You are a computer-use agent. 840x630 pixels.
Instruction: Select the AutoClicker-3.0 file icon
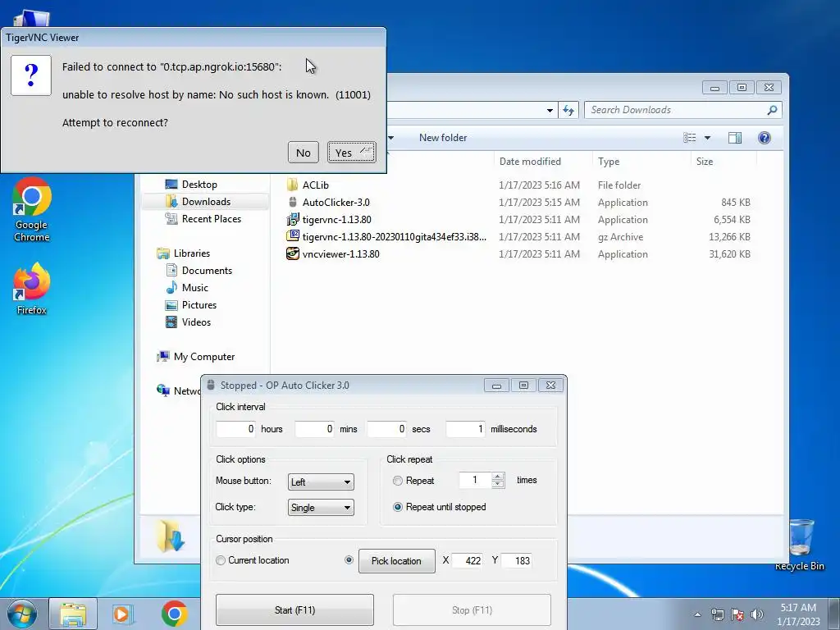[293, 202]
